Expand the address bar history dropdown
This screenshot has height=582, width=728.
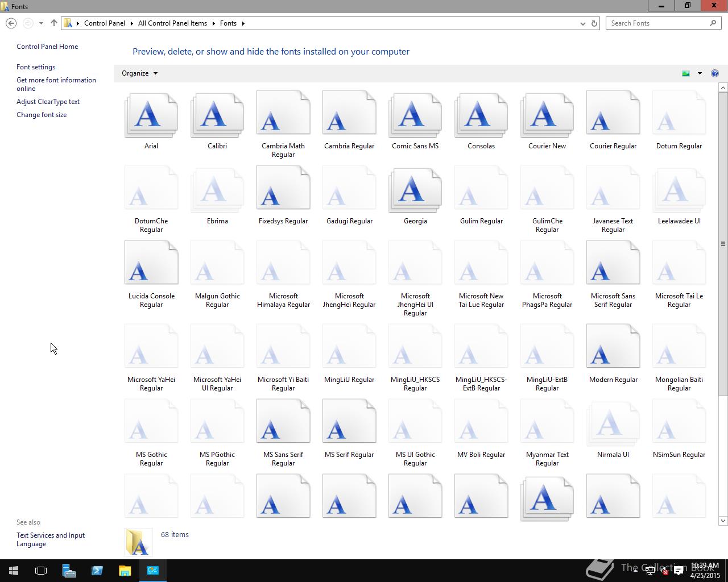click(582, 23)
